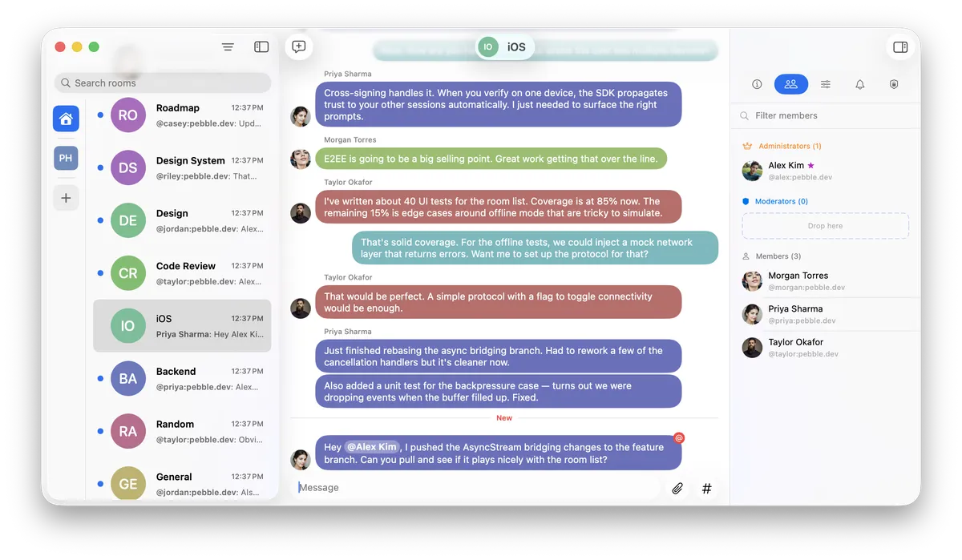Click the mention badge on Priya's message

(679, 438)
